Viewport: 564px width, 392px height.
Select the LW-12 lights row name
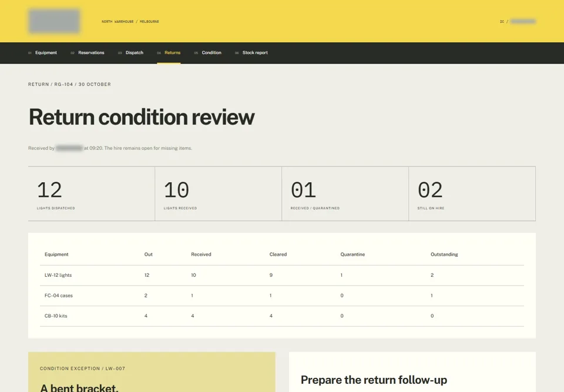[x=58, y=275]
